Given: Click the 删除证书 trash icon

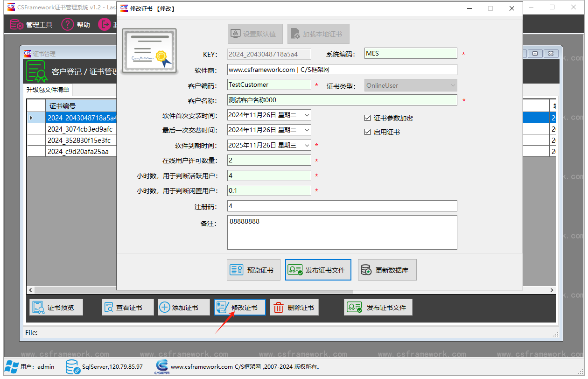Looking at the screenshot, I should (x=279, y=307).
